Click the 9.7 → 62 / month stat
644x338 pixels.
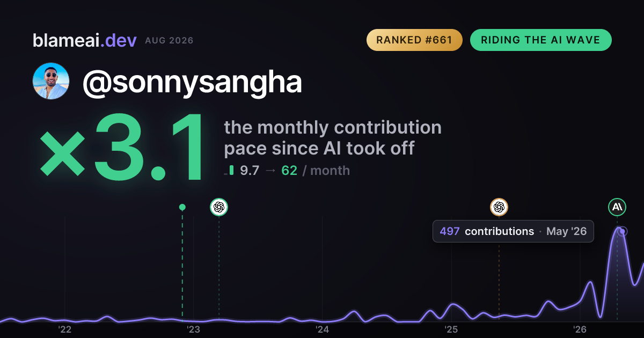pyautogui.click(x=295, y=171)
